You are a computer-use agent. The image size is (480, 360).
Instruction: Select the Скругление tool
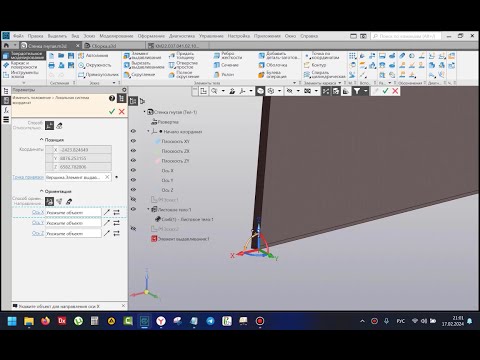pyautogui.click(x=139, y=74)
